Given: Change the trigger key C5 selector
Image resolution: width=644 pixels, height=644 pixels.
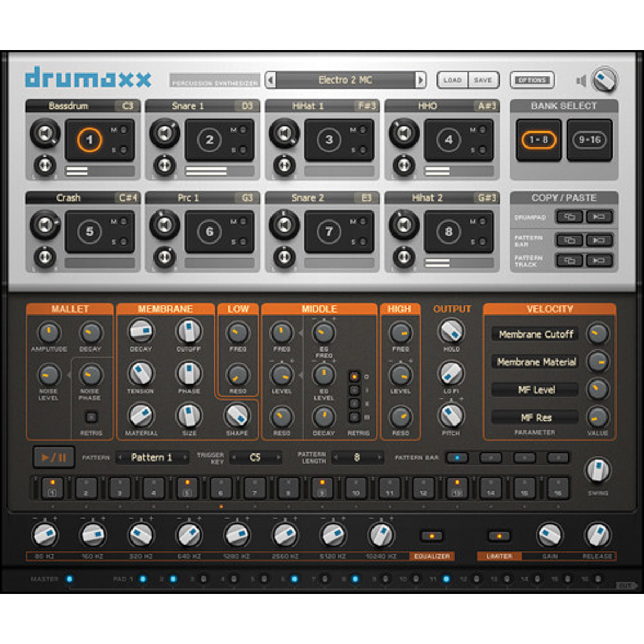Looking at the screenshot, I should (255, 458).
